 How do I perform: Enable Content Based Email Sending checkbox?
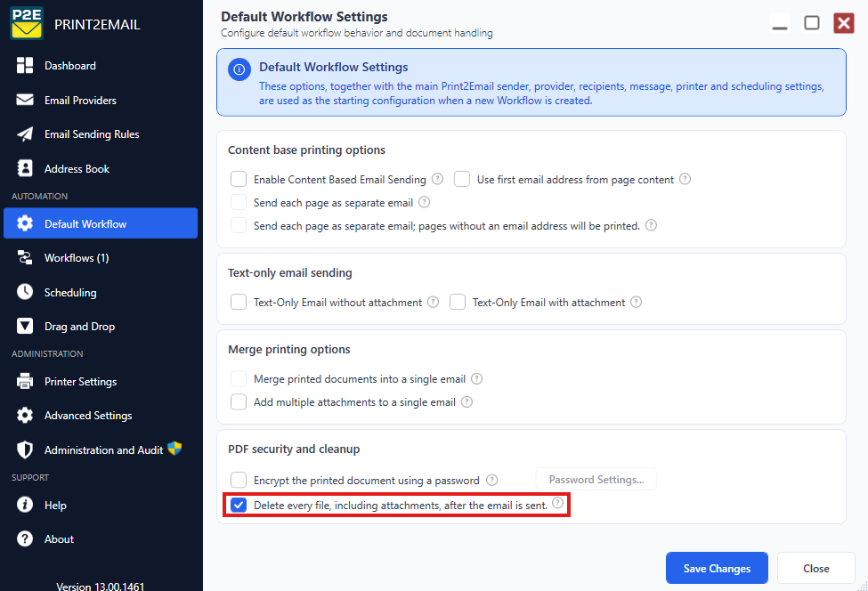point(239,179)
